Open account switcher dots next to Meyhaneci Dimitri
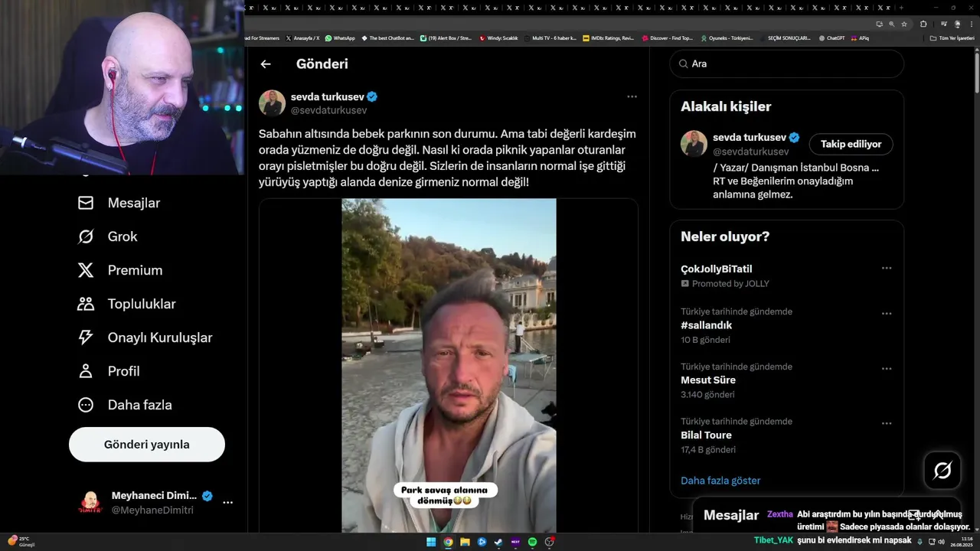 pos(227,503)
